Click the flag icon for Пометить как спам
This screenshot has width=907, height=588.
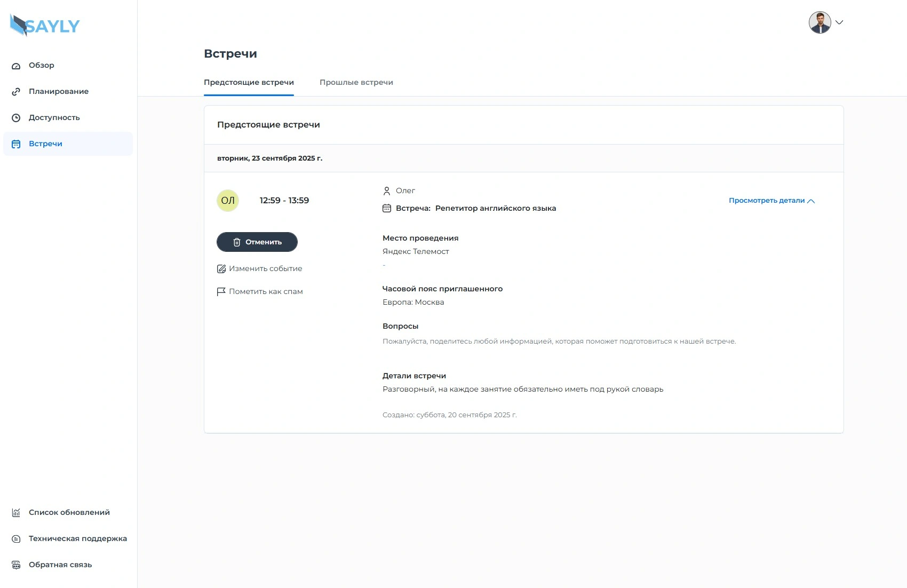click(x=221, y=292)
